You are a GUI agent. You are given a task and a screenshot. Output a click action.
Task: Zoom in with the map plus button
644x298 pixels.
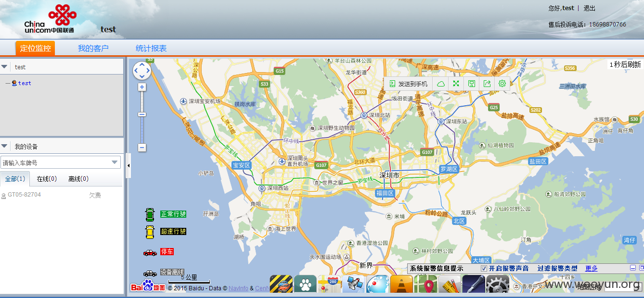pyautogui.click(x=142, y=87)
